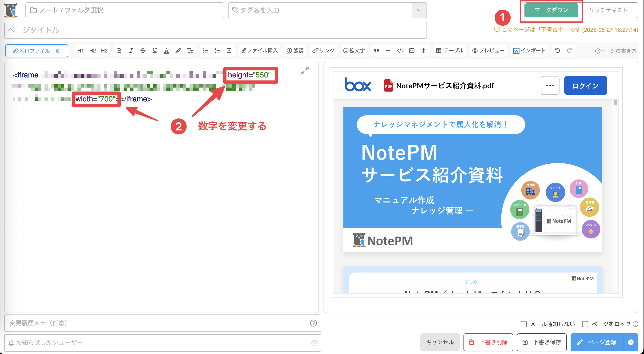Image resolution: width=644 pixels, height=354 pixels.
Task: Toggle bold formatting
Action: tap(119, 51)
